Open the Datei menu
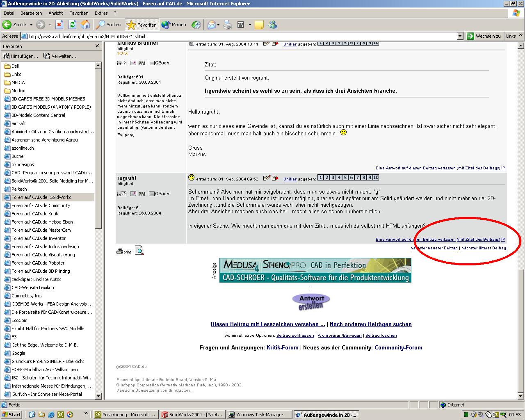 point(9,13)
